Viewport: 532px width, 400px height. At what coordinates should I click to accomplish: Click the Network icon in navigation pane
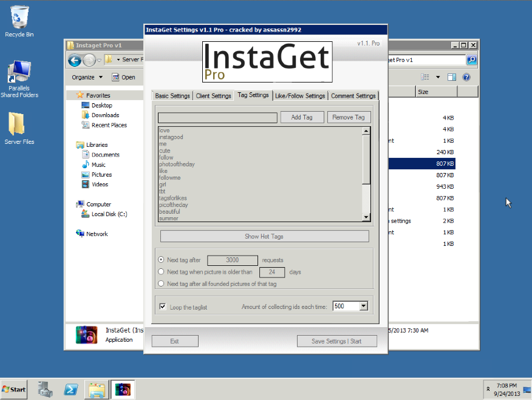(80, 234)
